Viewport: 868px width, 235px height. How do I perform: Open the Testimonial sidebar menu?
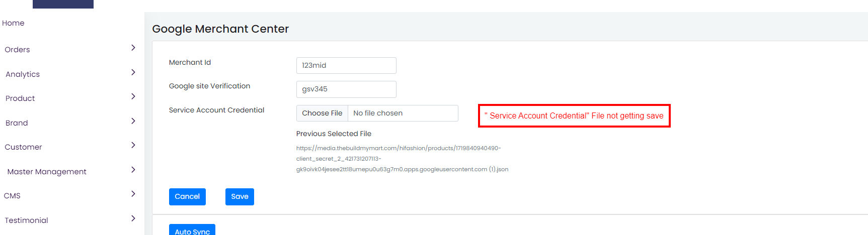26,220
